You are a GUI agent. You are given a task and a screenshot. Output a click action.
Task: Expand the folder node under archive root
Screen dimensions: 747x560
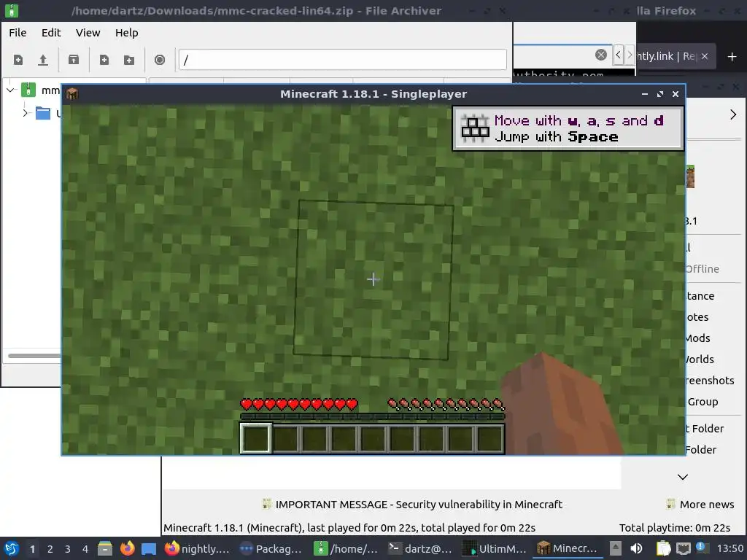tap(26, 113)
